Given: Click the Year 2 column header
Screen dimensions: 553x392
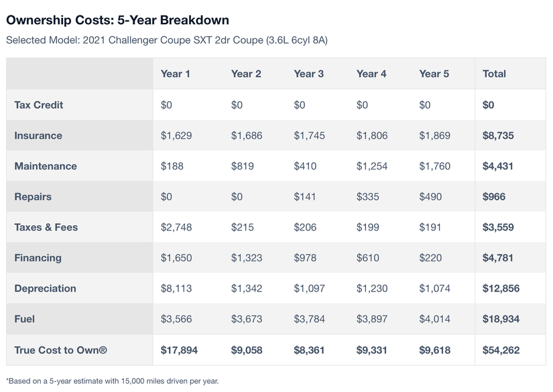Looking at the screenshot, I should click(246, 74).
